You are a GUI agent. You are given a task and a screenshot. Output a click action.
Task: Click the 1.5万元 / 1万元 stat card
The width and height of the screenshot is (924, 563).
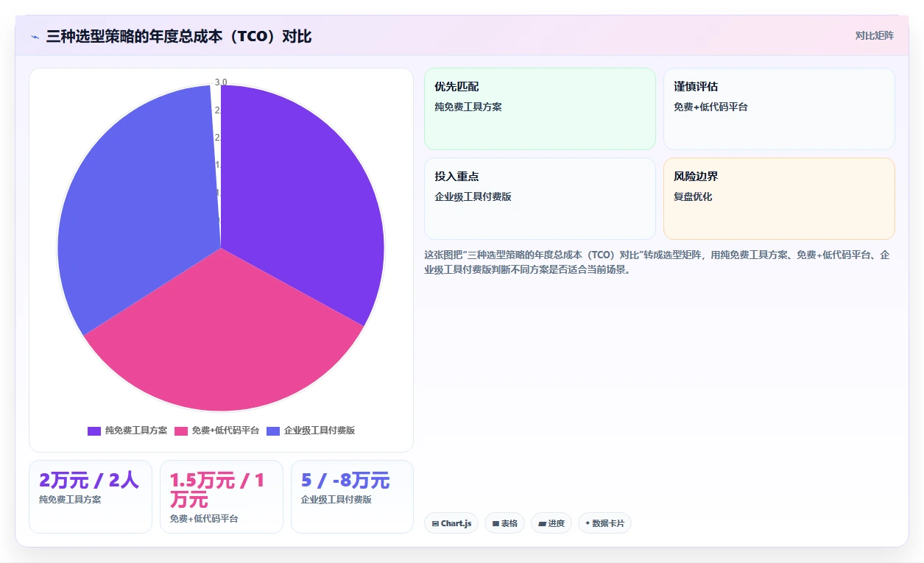(x=222, y=496)
